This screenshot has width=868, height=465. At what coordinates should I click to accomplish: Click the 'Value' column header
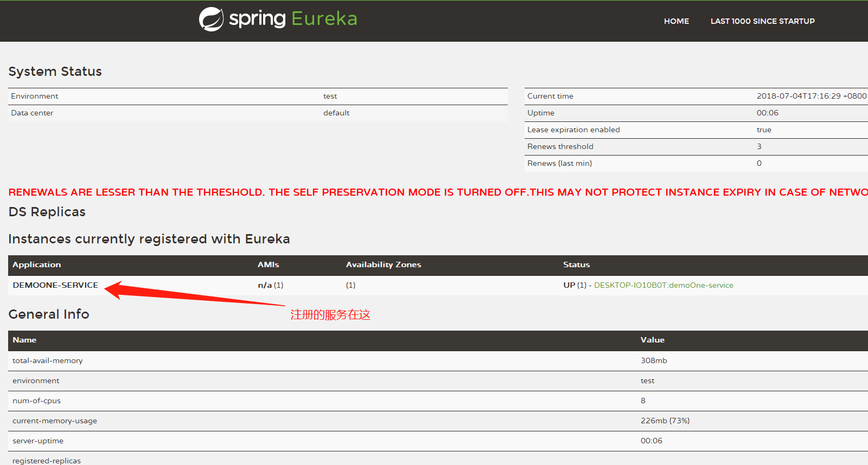pyautogui.click(x=652, y=340)
